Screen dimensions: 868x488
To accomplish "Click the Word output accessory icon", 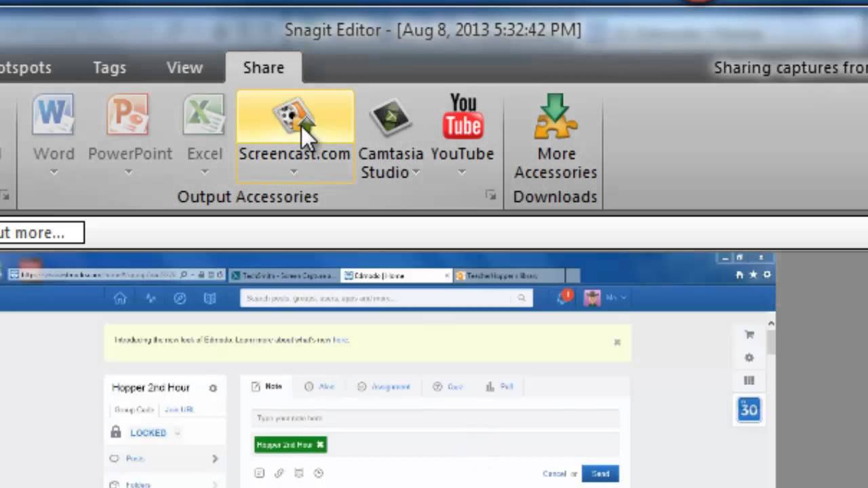I will point(53,115).
